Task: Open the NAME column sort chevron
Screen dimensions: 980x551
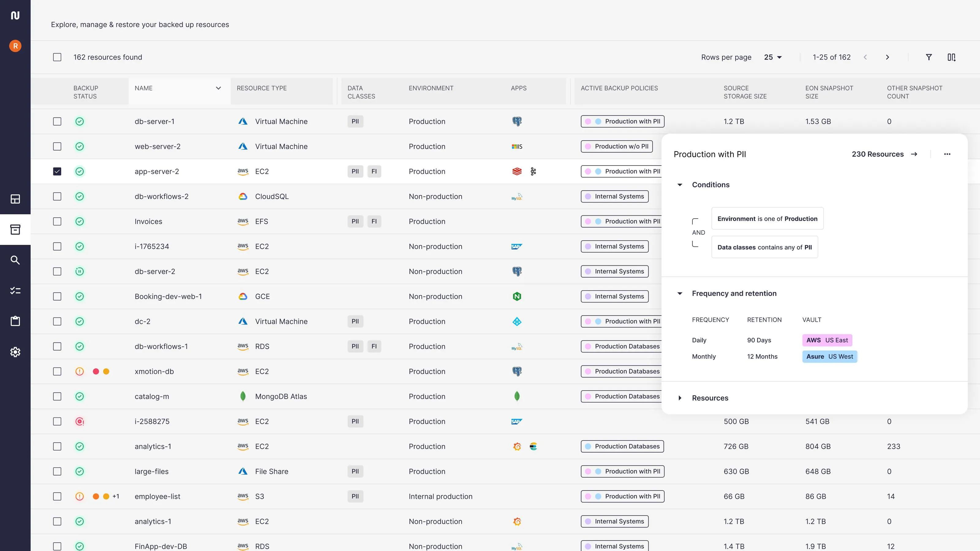Action: (218, 88)
